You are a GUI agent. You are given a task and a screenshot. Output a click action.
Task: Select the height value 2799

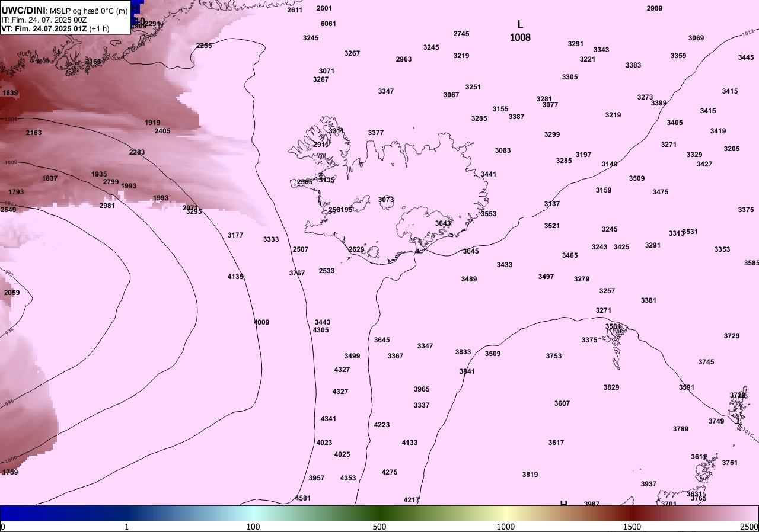pos(111,182)
